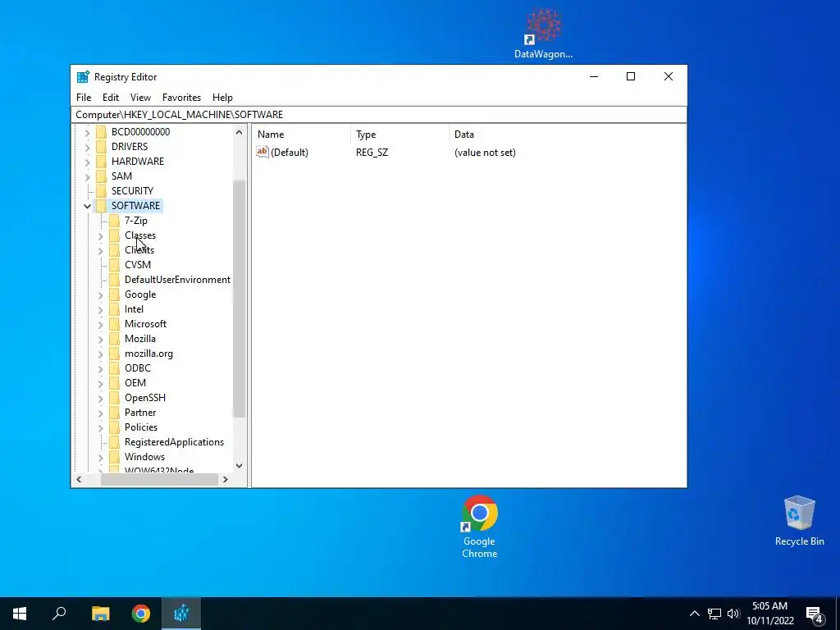Expand the DRIVERS key
840x630 pixels.
pyautogui.click(x=87, y=147)
